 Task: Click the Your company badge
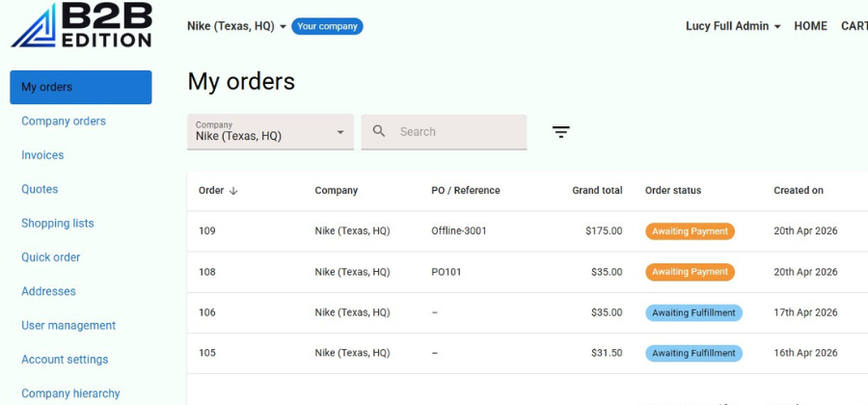[x=327, y=26]
